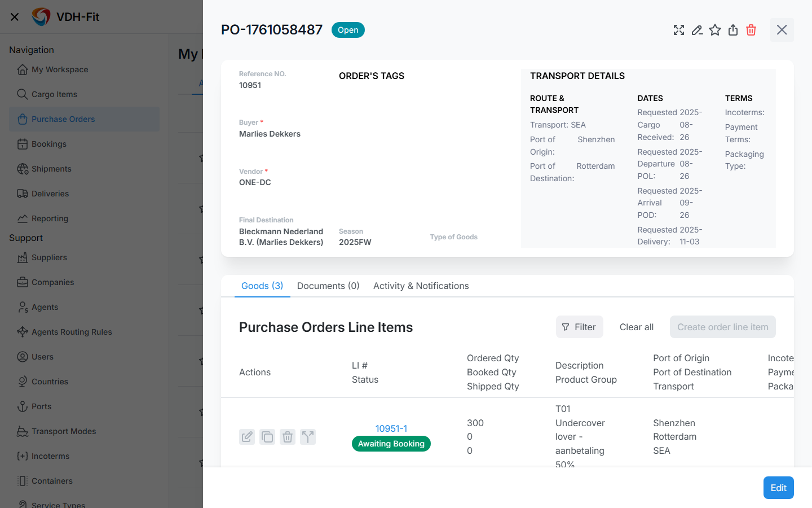Edit PO-1761058487 using the pencil icon

(697, 30)
